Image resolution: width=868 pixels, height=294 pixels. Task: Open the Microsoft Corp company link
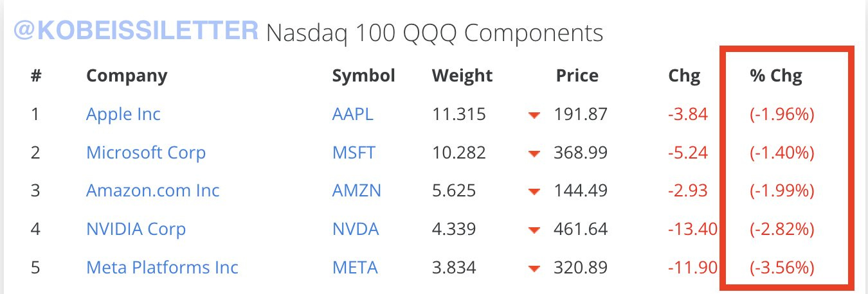(146, 153)
